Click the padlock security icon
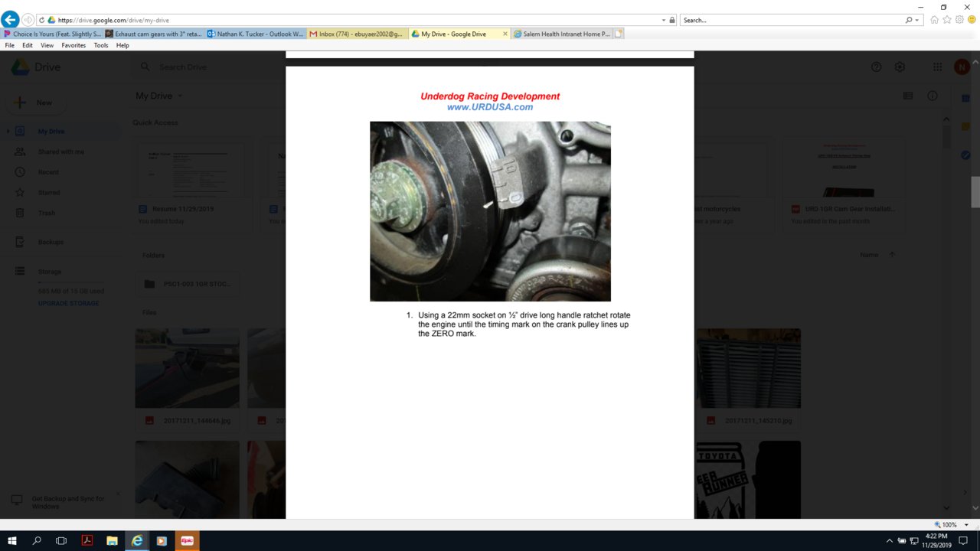The image size is (980, 551). 672,20
